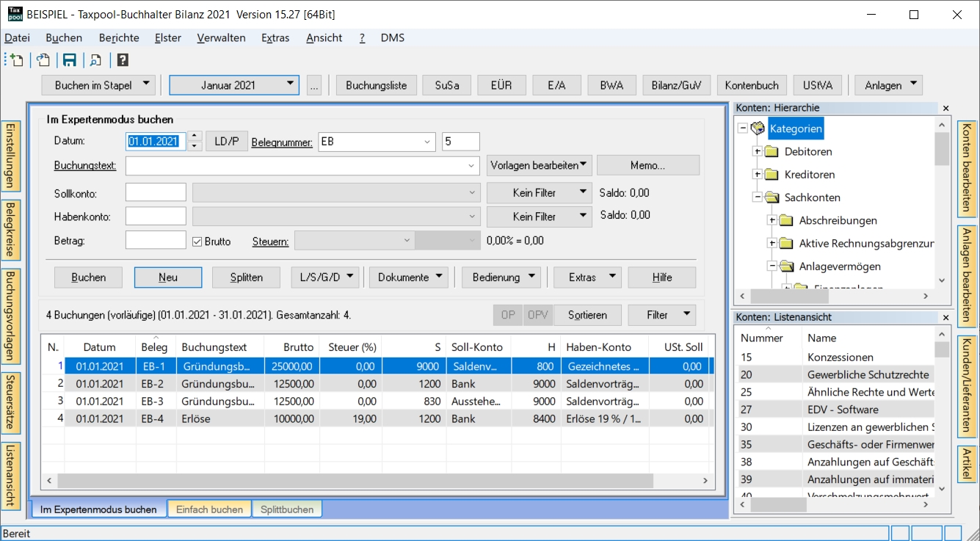Click into the Sollkonto number field
980x541 pixels.
(156, 193)
